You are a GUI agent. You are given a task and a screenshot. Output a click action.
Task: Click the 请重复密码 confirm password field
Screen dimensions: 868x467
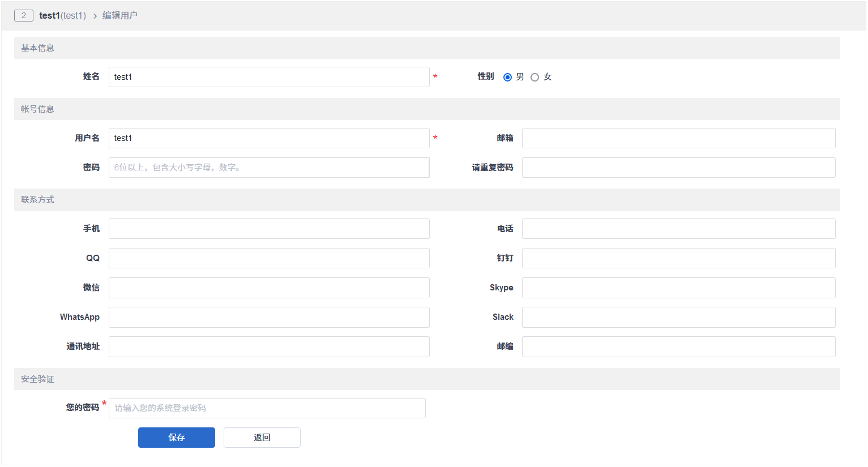[678, 168]
